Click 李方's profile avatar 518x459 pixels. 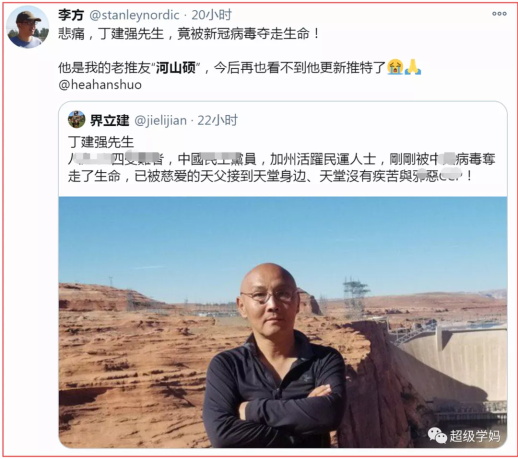click(27, 27)
